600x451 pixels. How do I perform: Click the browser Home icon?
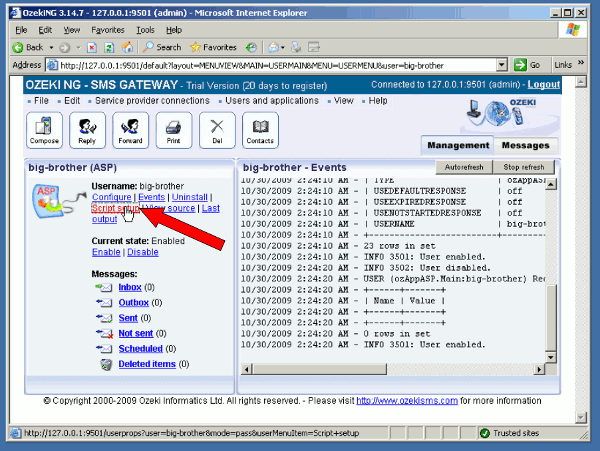tap(127, 47)
